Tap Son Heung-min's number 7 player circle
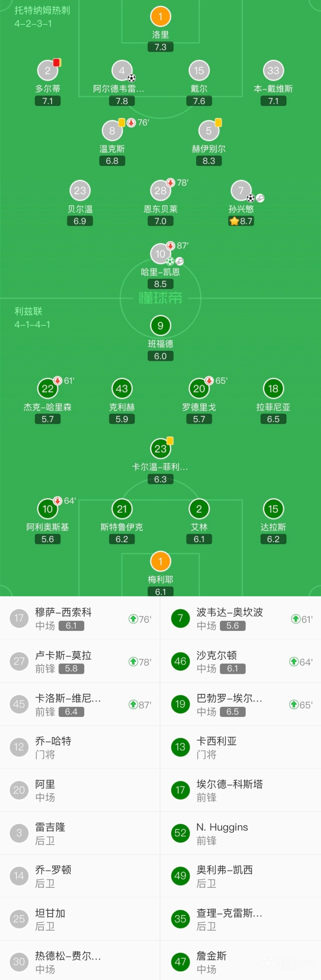Screen dimensions: 321x980 pyautogui.click(x=241, y=190)
